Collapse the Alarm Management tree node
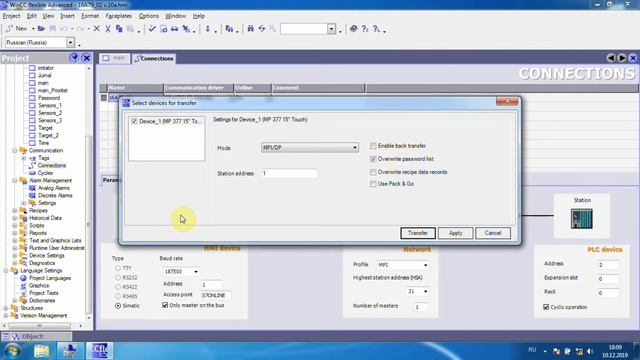Image resolution: width=640 pixels, height=360 pixels. tap(15, 180)
